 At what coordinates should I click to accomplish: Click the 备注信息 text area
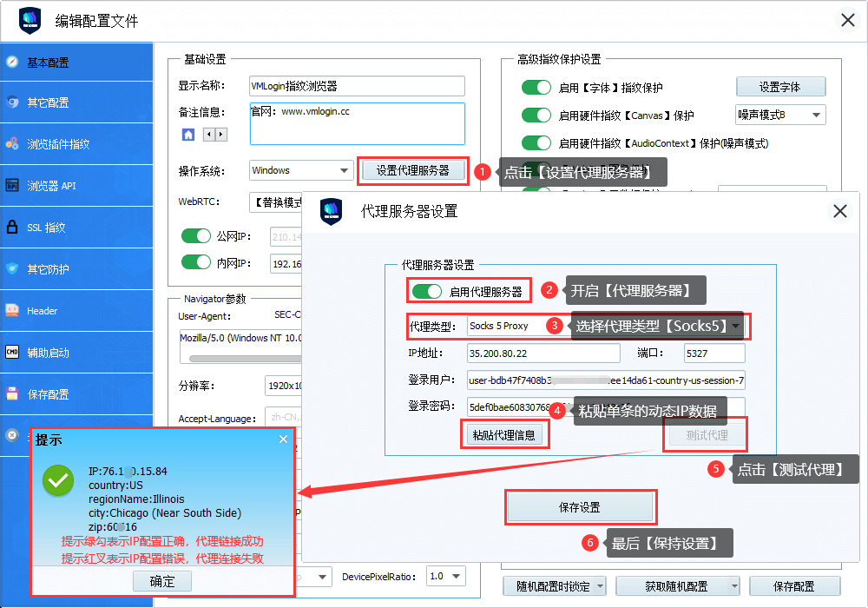(x=357, y=123)
